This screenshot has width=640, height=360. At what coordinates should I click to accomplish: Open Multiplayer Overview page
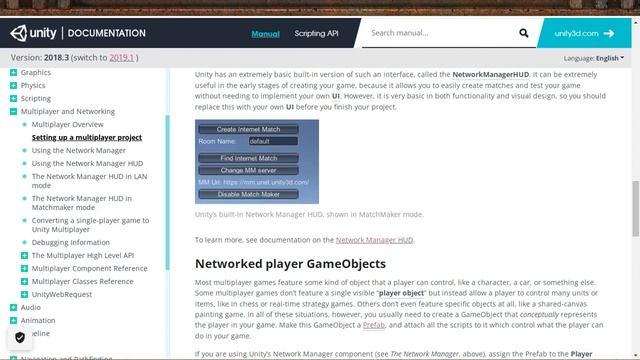click(67, 124)
